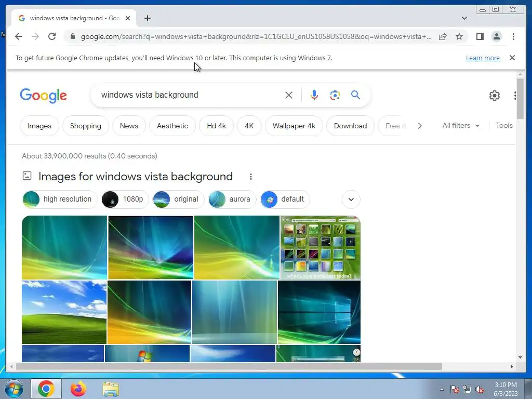Open more options beside Images heading
The height and width of the screenshot is (399, 532).
click(251, 177)
